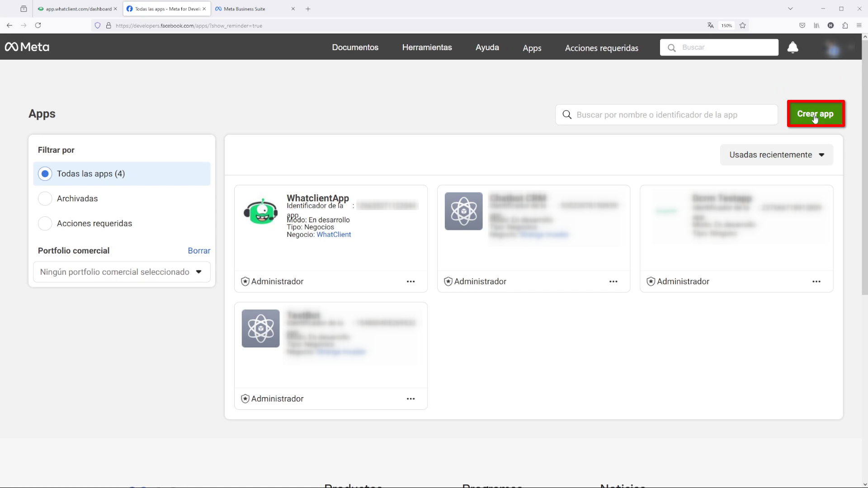
Task: Click the Meta logo in the header
Action: point(27,47)
